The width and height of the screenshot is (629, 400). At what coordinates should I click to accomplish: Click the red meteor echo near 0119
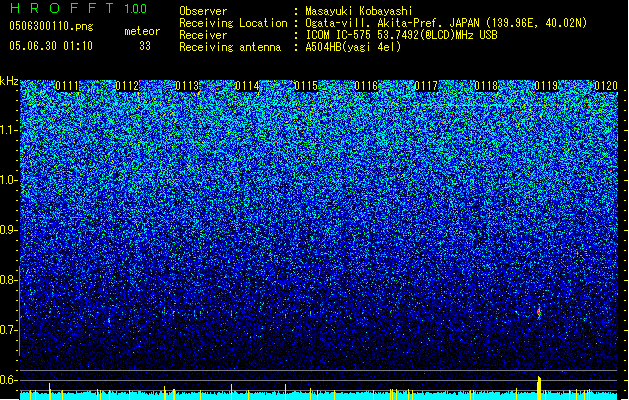(539, 313)
